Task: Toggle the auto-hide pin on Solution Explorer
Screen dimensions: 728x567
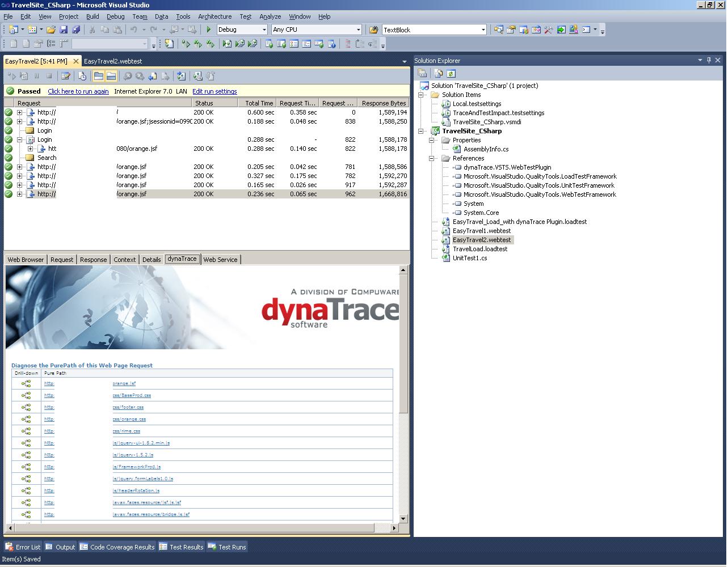Action: 709,61
